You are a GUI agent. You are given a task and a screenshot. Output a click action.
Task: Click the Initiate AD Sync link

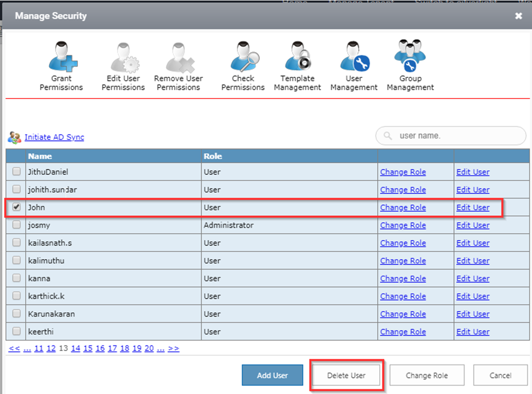[x=54, y=137]
